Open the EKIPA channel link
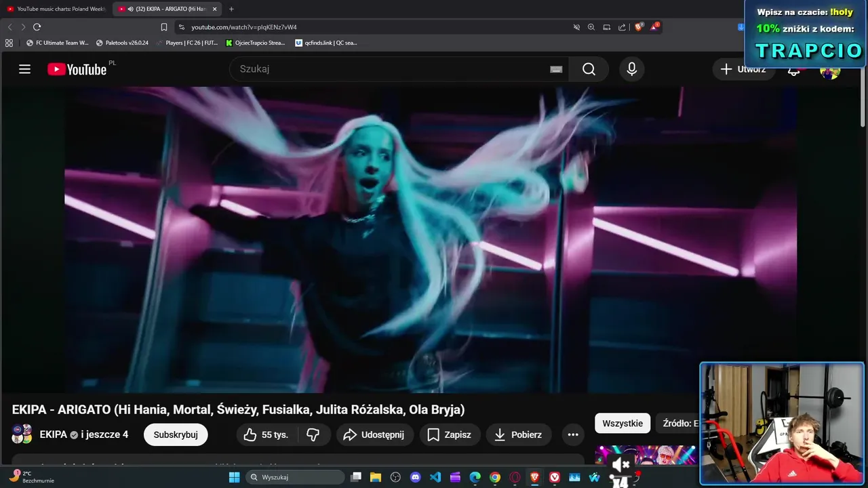 click(54, 434)
